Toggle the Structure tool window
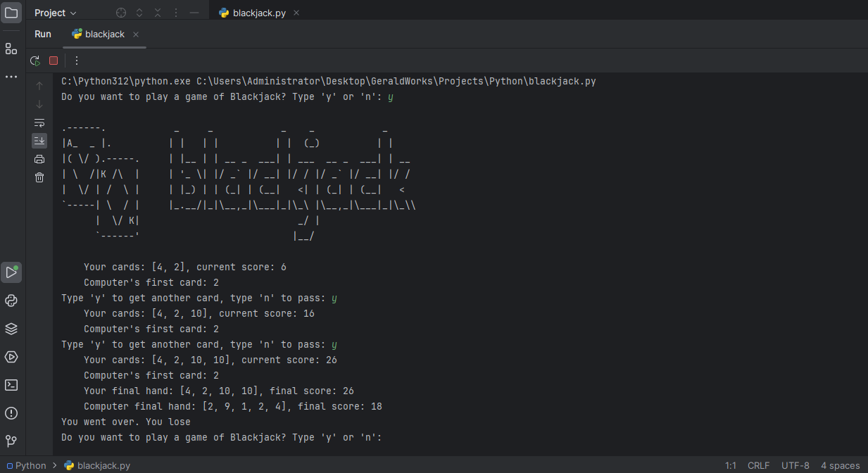 [11, 49]
